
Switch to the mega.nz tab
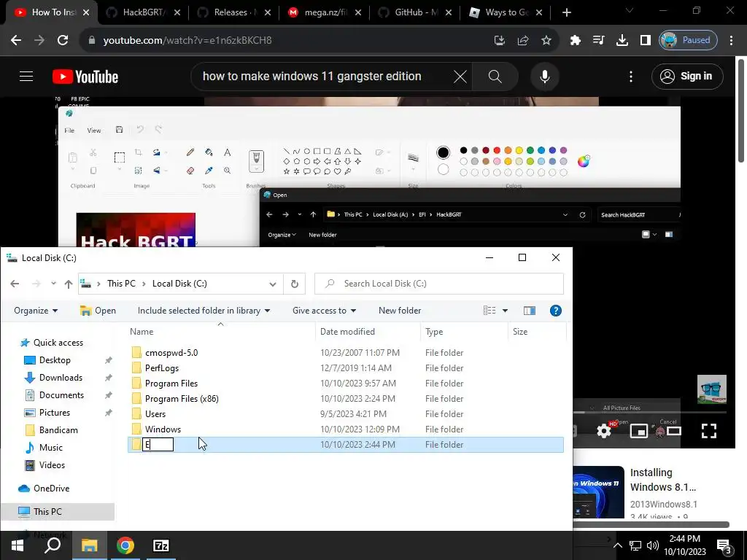[325, 12]
